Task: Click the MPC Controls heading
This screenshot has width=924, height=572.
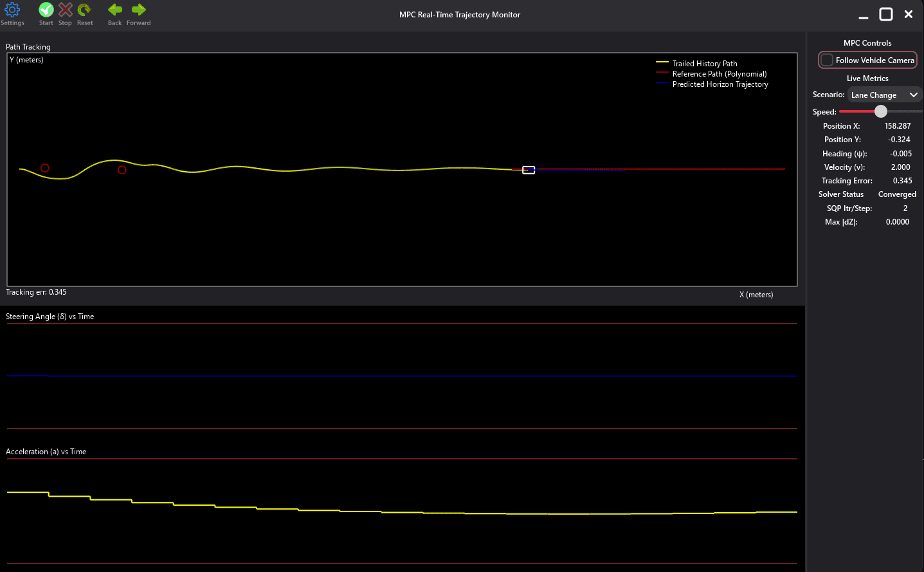Action: click(x=867, y=43)
